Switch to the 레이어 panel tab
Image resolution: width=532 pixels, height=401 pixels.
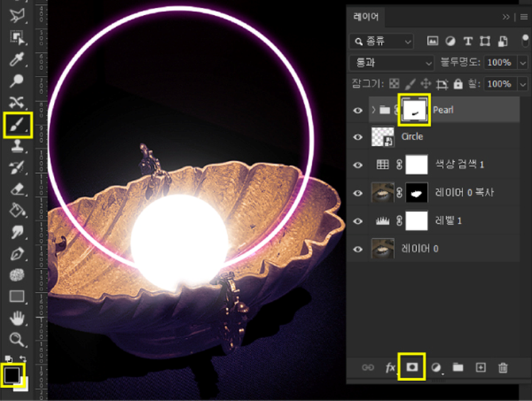[366, 16]
